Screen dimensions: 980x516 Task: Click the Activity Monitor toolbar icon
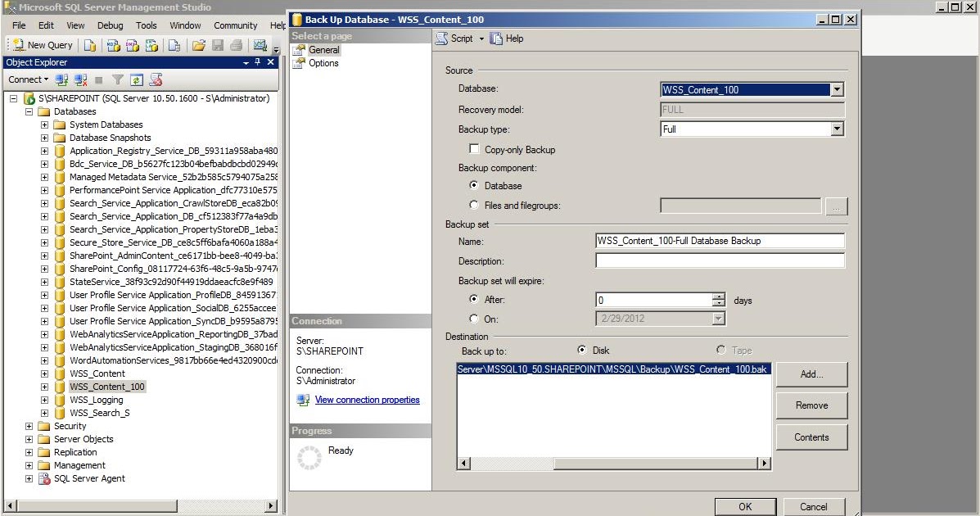pos(260,45)
